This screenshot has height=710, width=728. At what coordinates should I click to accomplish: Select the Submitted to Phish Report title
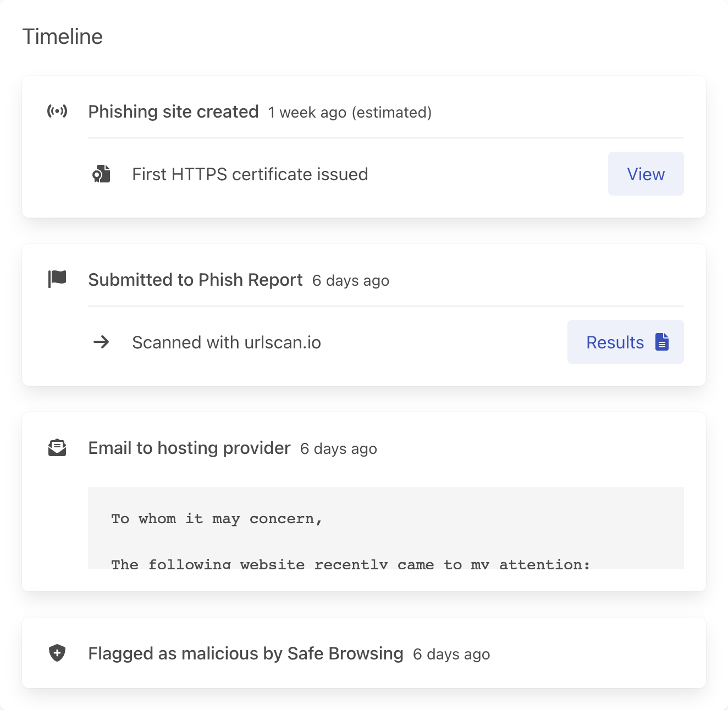(195, 280)
